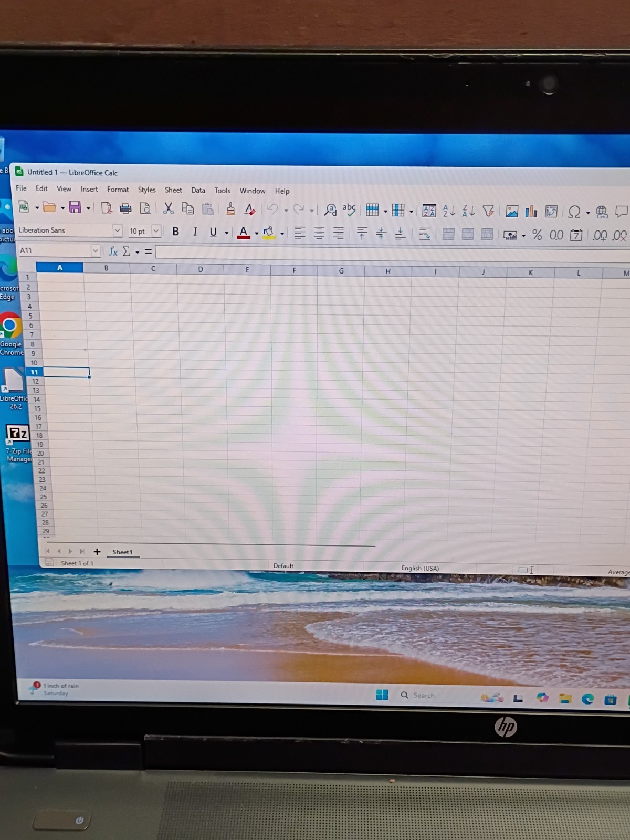
Task: Expand the Save button dropdown arrow
Action: [88, 208]
